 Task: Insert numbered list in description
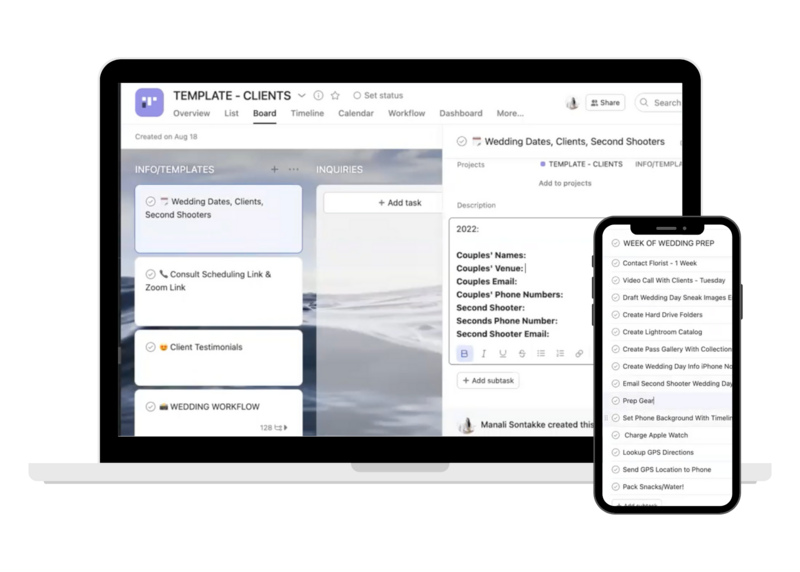tap(560, 353)
